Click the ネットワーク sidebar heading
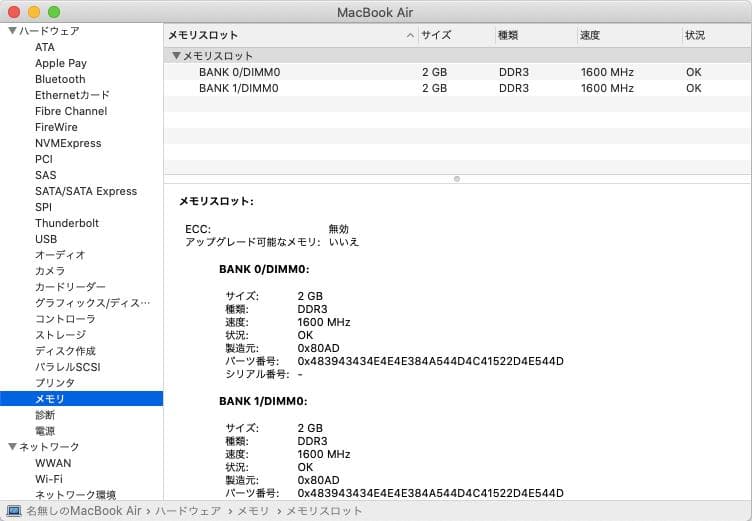This screenshot has height=521, width=752. click(x=49, y=447)
